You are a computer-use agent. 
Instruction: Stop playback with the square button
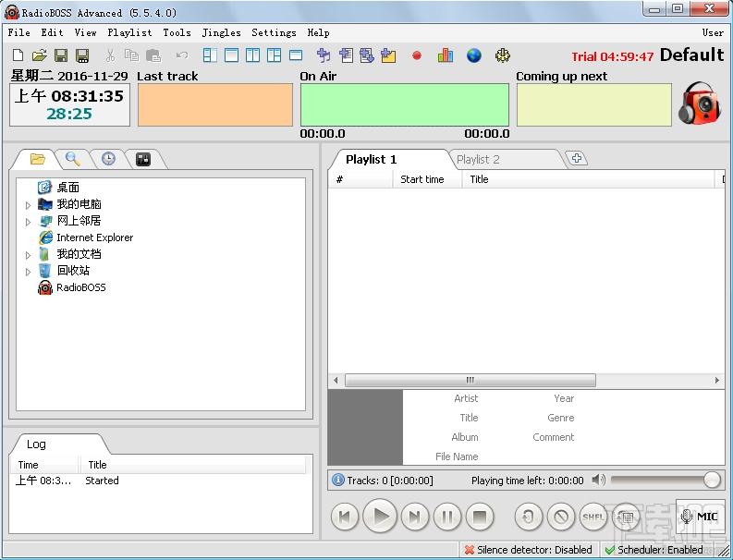480,517
